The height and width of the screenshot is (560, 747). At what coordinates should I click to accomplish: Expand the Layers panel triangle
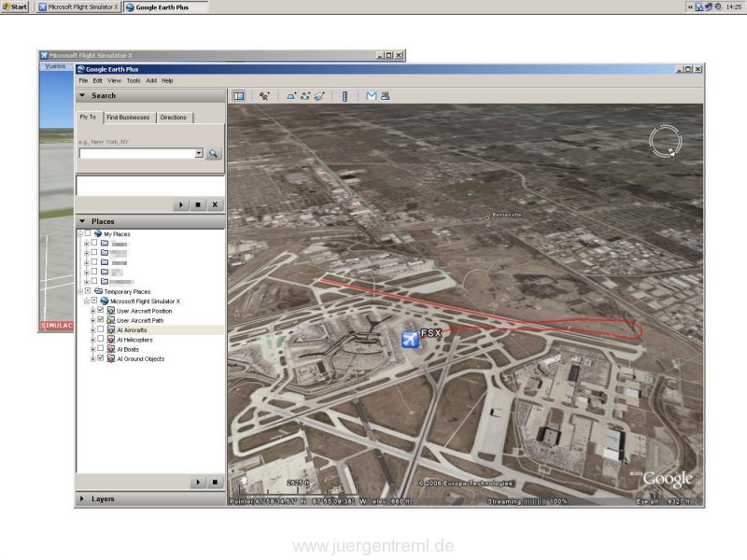82,498
